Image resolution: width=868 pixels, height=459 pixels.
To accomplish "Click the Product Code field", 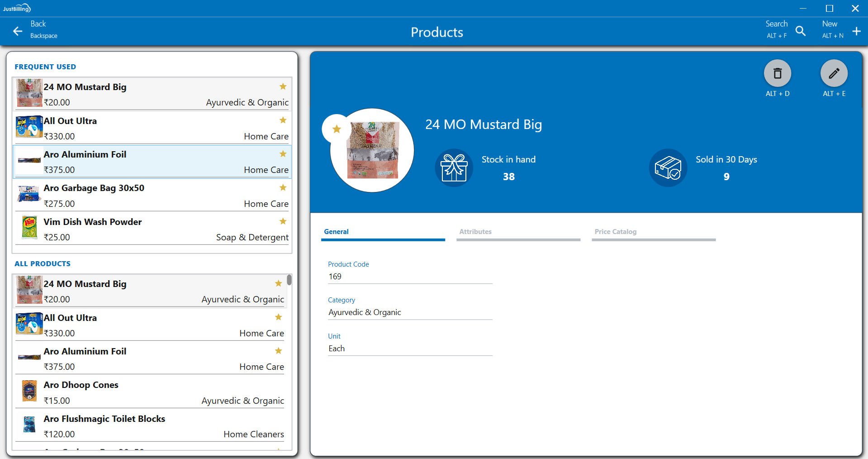I will point(410,277).
